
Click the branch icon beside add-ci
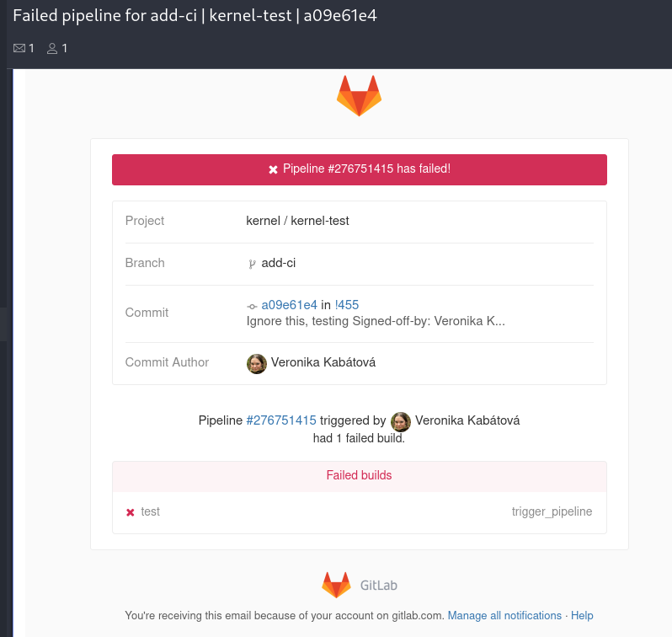click(252, 264)
